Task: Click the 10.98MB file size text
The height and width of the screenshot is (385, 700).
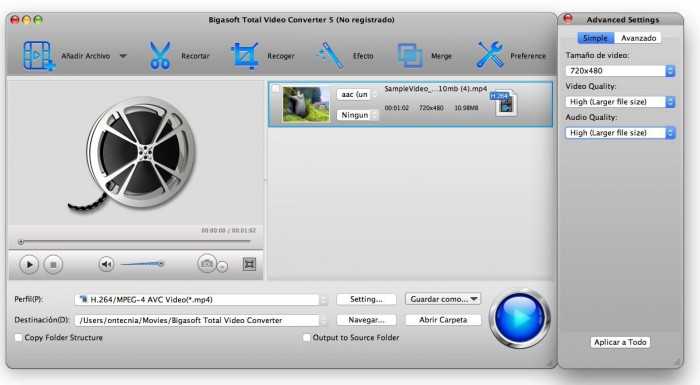Action: (466, 108)
